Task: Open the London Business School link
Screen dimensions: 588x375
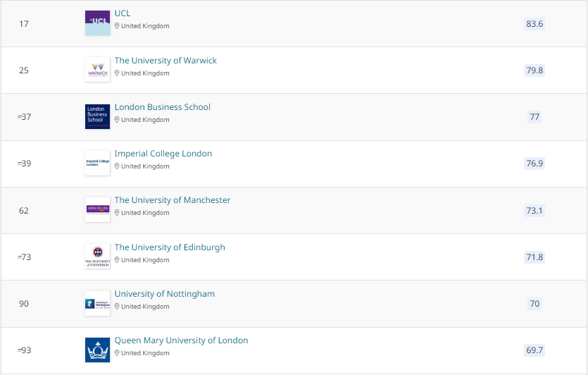Action: click(x=163, y=107)
